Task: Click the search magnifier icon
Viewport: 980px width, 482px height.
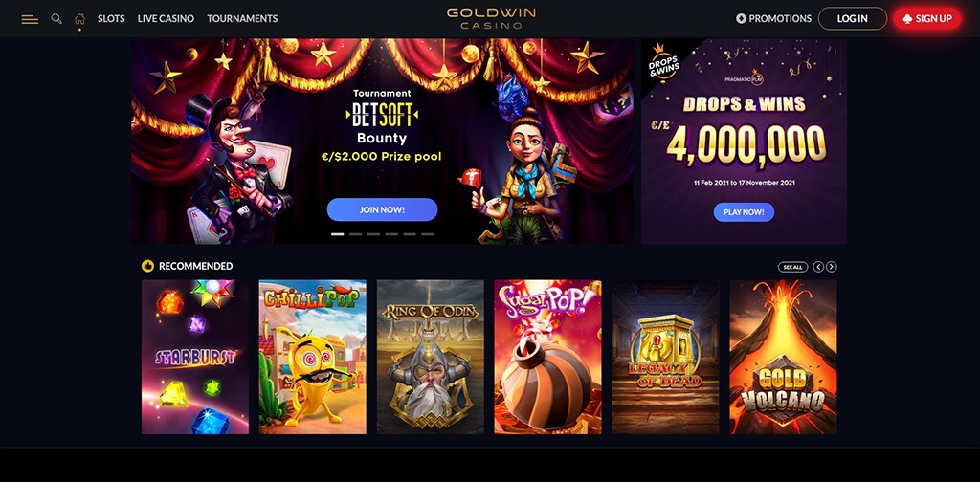Action: [56, 19]
